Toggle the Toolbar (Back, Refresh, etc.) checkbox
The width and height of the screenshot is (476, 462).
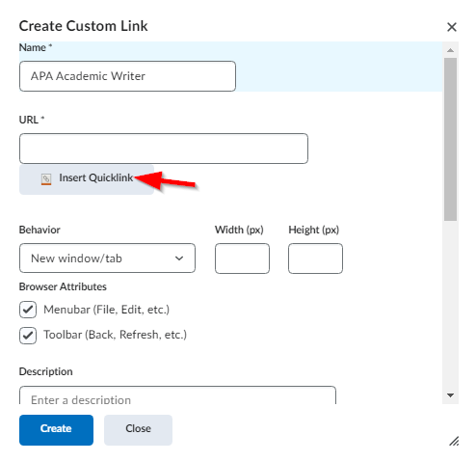pyautogui.click(x=28, y=336)
